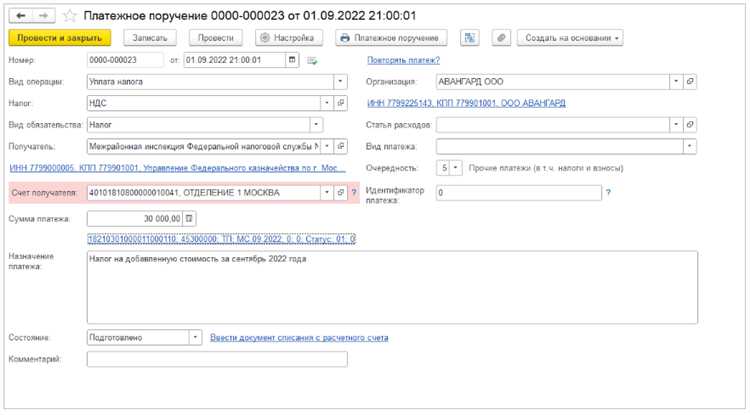This screenshot has width=750, height=415.
Task: Go back with the left arrow button
Action: point(21,16)
